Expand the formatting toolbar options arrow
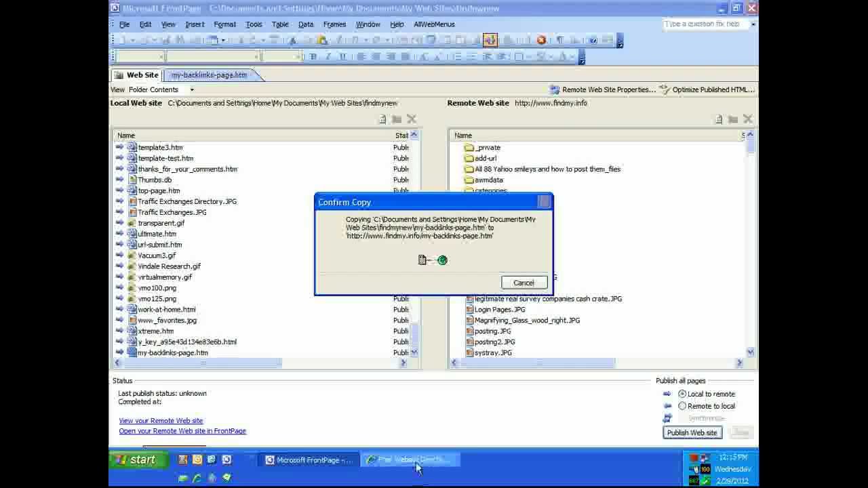The height and width of the screenshot is (488, 868). point(582,58)
